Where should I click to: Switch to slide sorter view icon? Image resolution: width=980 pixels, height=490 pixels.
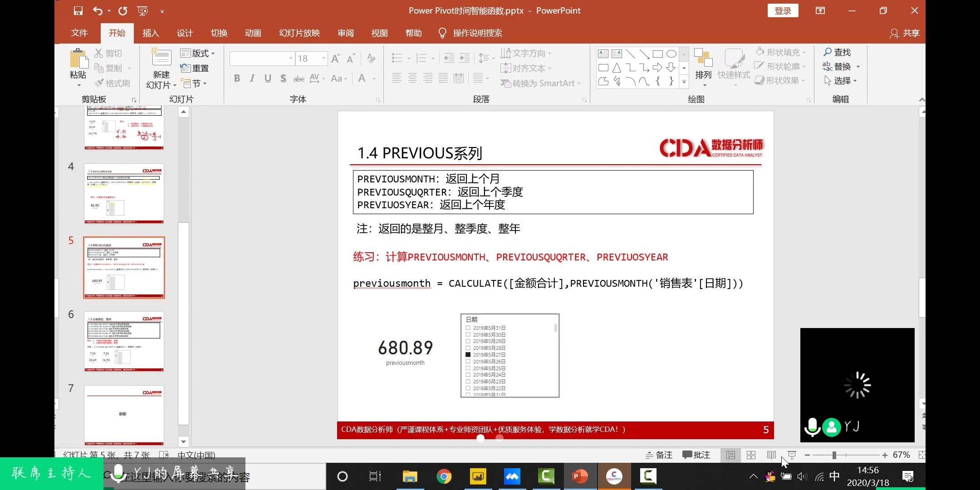[x=751, y=455]
